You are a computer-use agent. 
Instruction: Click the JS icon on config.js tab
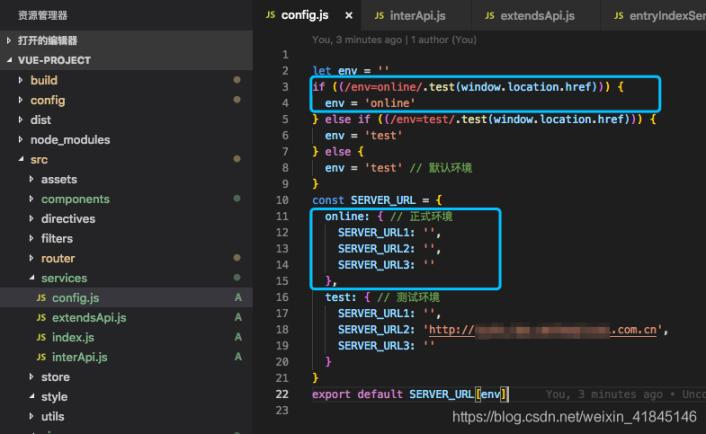coord(270,16)
